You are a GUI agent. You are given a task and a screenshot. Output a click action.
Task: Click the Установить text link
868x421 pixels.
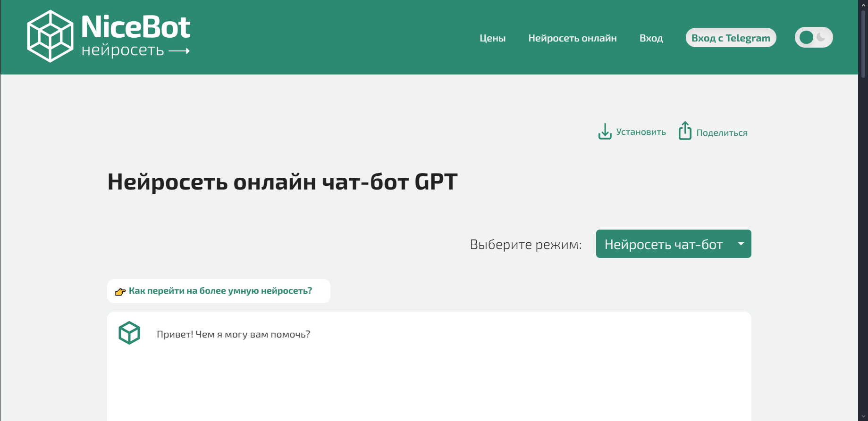click(641, 132)
